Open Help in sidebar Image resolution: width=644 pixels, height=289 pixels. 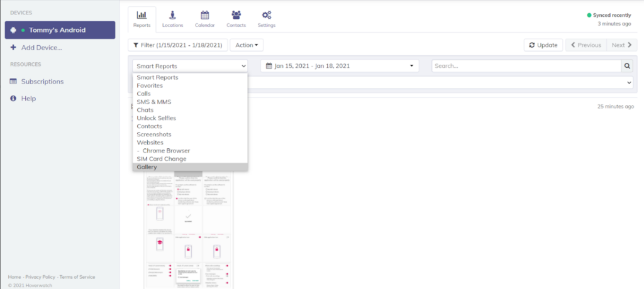coord(23,99)
